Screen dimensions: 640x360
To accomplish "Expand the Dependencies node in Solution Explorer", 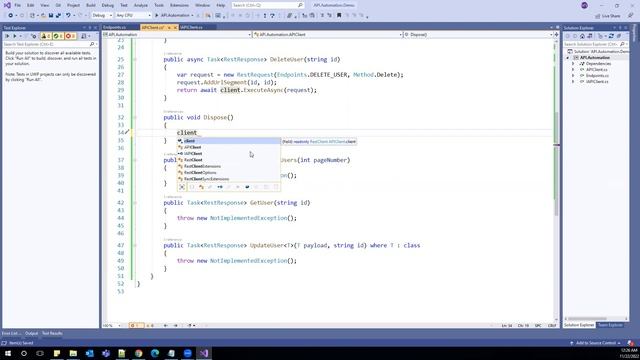I will [573, 64].
